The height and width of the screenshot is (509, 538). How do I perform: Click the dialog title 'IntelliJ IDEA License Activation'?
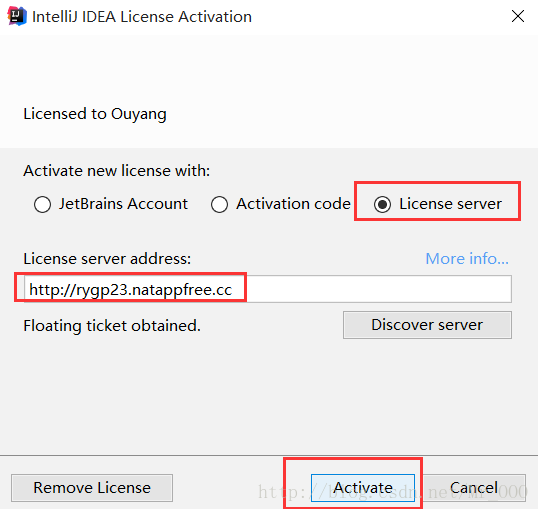142,16
